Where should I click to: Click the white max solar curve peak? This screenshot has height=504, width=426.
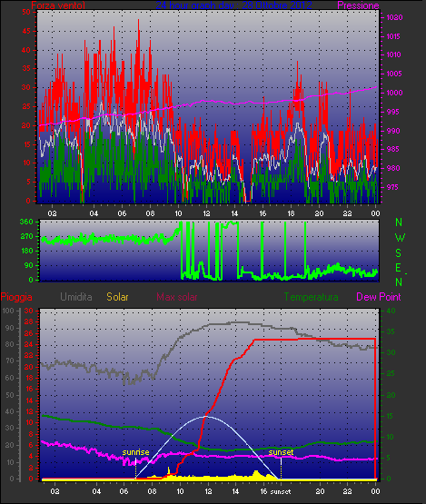(x=206, y=417)
